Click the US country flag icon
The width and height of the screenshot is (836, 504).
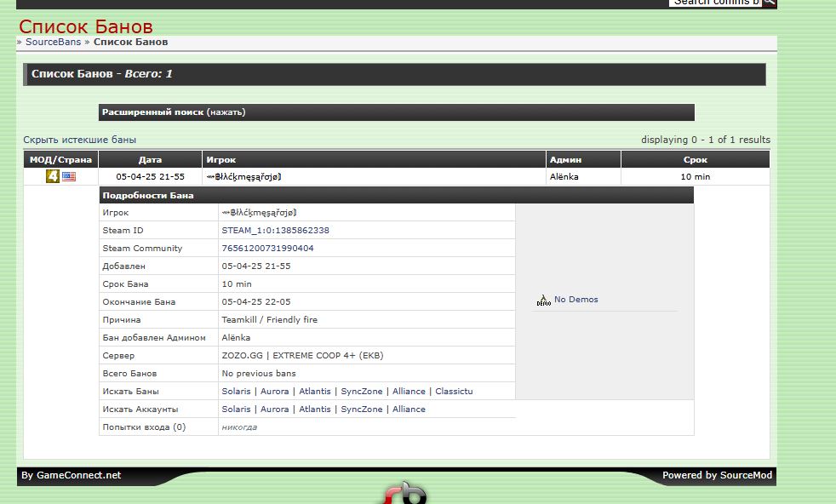(69, 177)
